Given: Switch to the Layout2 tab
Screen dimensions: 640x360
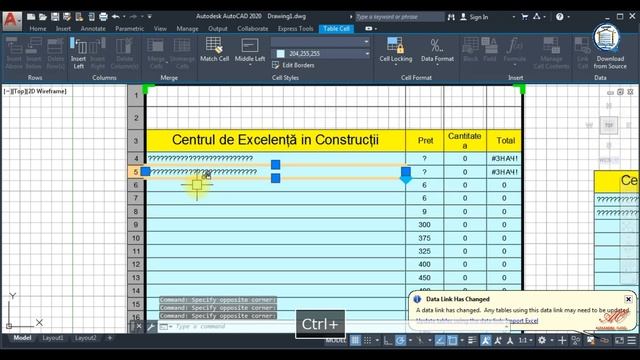Looking at the screenshot, I should 86,338.
